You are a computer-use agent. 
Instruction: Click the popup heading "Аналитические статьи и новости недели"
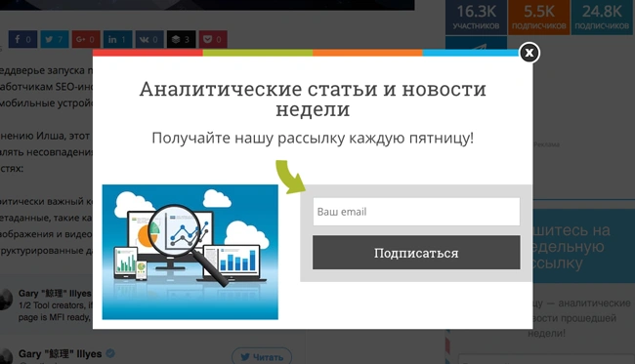click(x=313, y=100)
